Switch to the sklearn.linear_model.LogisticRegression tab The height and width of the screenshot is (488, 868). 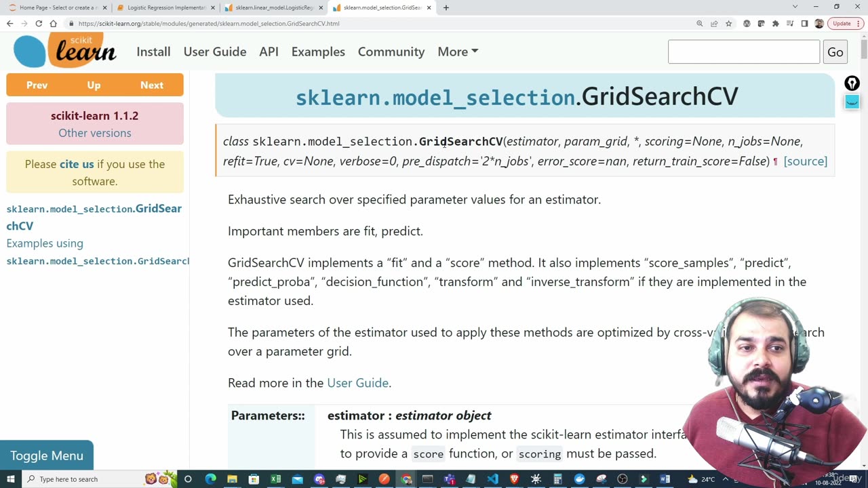(273, 7)
